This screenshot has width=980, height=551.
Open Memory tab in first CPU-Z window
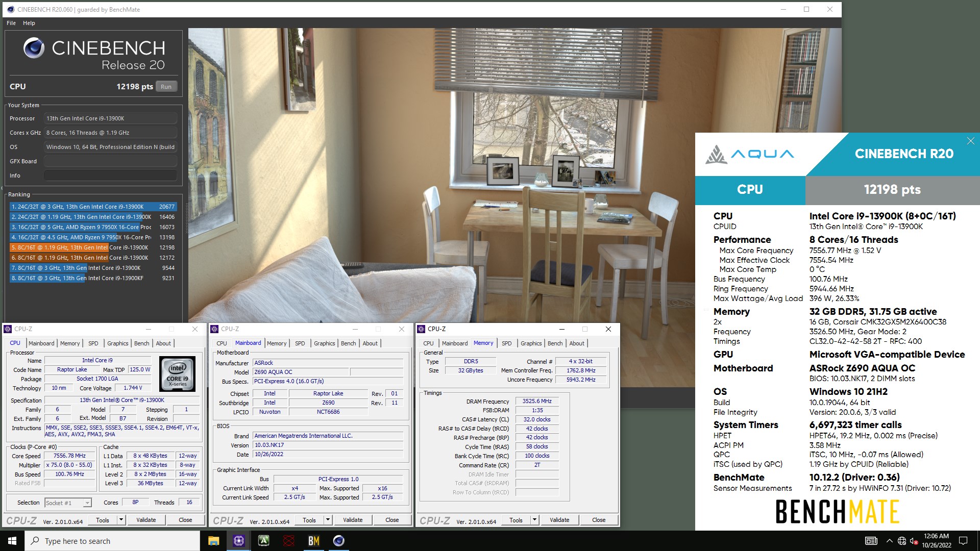[70, 343]
